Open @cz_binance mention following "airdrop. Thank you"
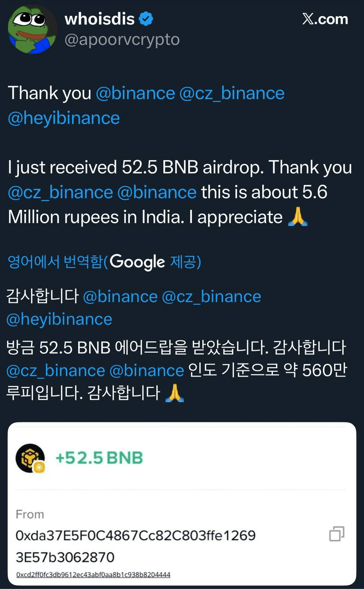The height and width of the screenshot is (589, 364). point(60,192)
